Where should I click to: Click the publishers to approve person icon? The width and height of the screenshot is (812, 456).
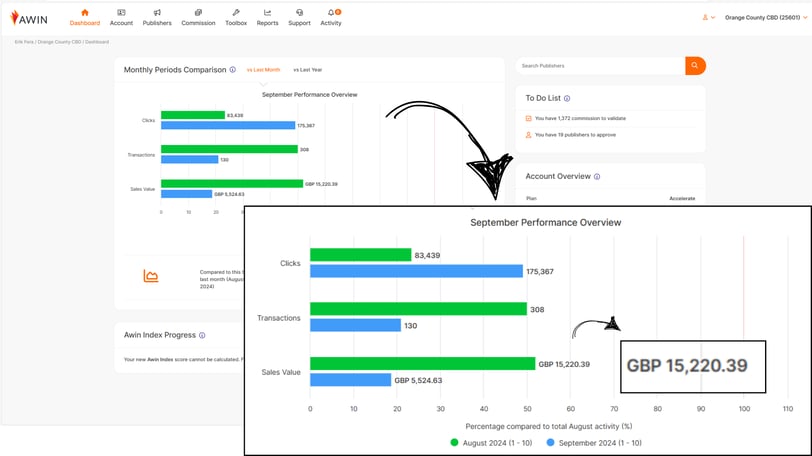tap(528, 135)
